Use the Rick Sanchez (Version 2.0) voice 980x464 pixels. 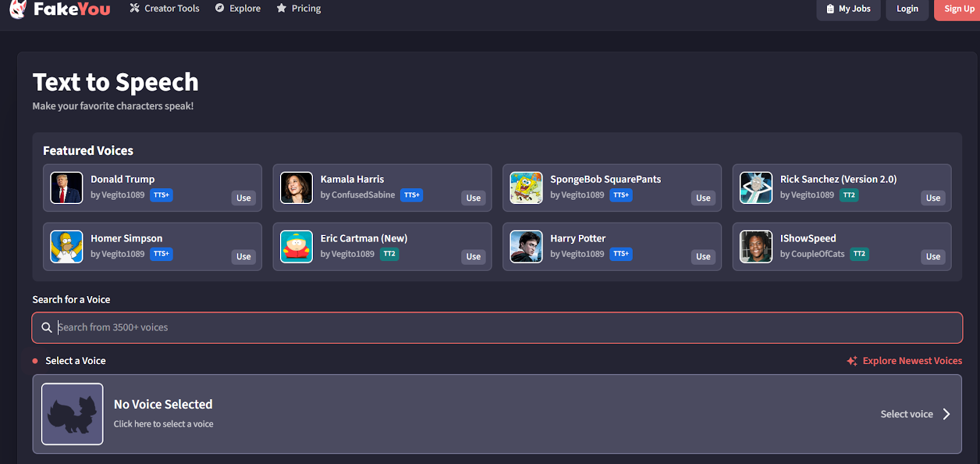point(933,198)
